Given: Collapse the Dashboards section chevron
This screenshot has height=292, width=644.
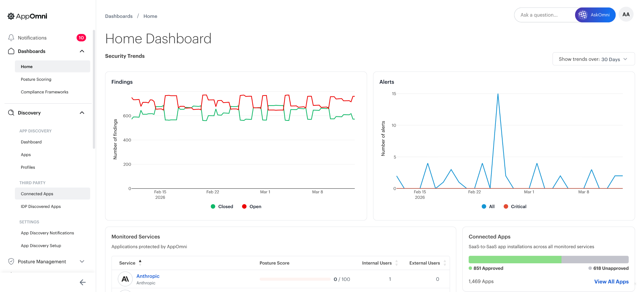Looking at the screenshot, I should (82, 51).
